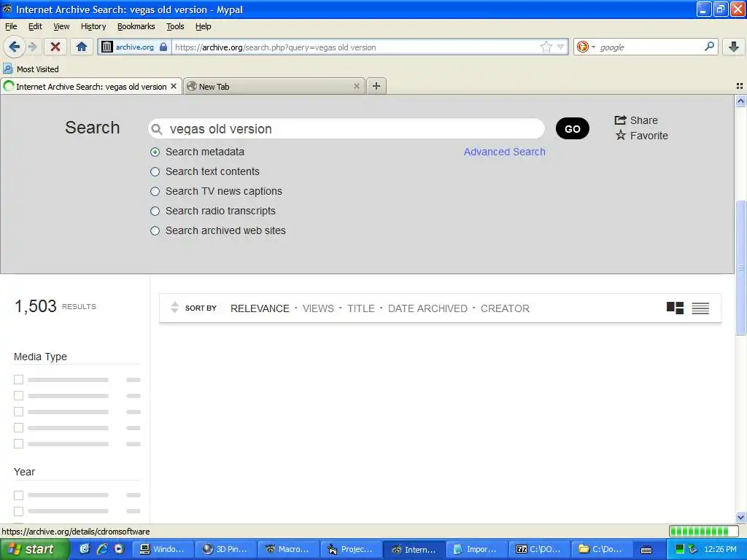
Task: Select Search archived web sites option
Action: click(x=155, y=231)
